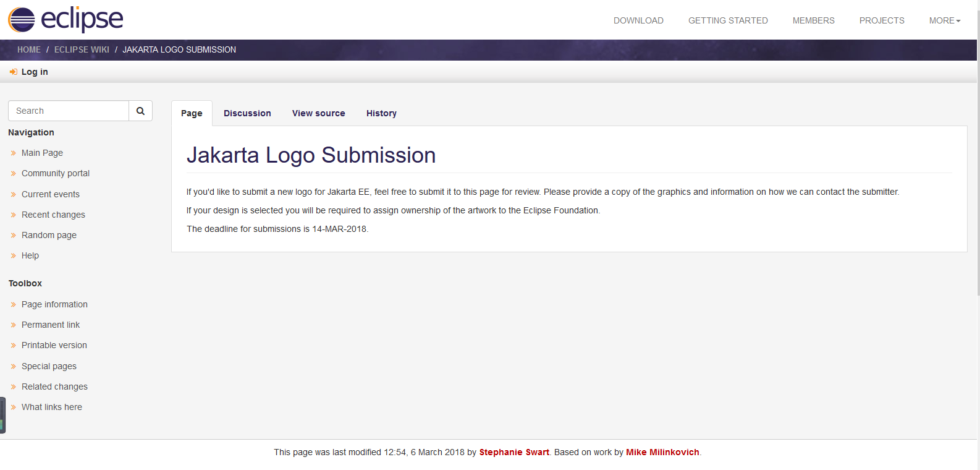
Task: Open the History tab
Action: tap(381, 113)
